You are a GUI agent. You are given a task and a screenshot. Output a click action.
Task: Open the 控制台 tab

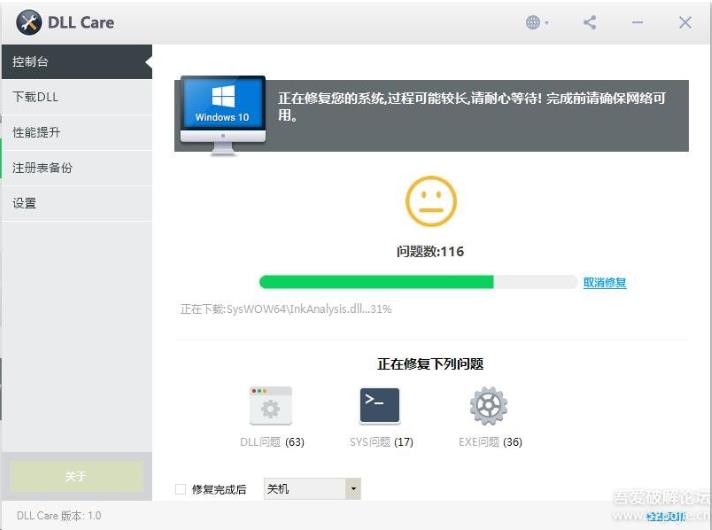pyautogui.click(x=76, y=62)
